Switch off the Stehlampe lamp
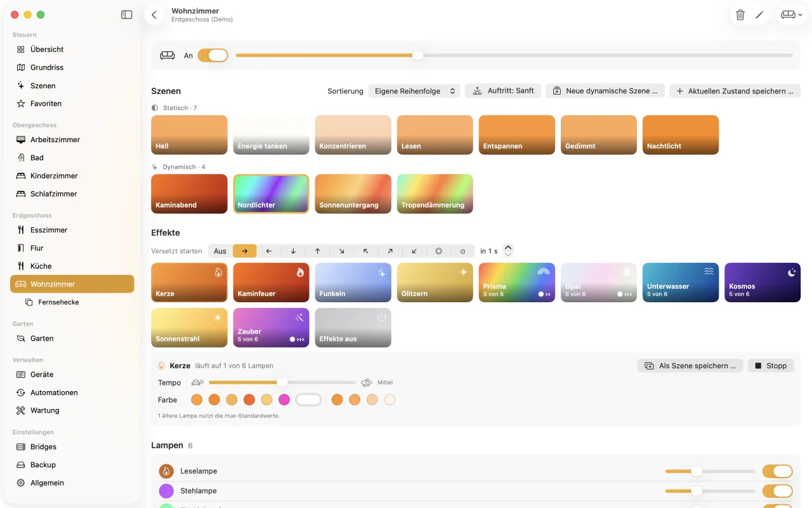This screenshot has width=812, height=508. click(777, 491)
